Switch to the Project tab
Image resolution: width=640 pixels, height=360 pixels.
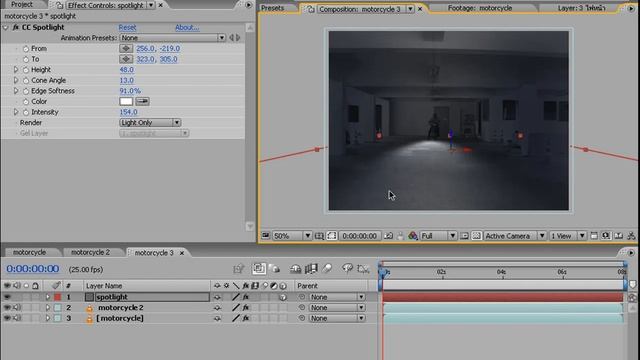tap(22, 4)
